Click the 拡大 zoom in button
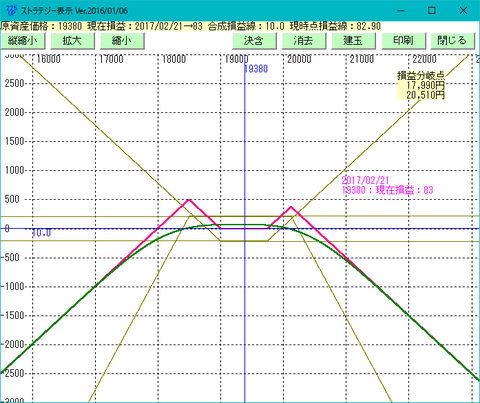The width and height of the screenshot is (480, 403). click(72, 41)
